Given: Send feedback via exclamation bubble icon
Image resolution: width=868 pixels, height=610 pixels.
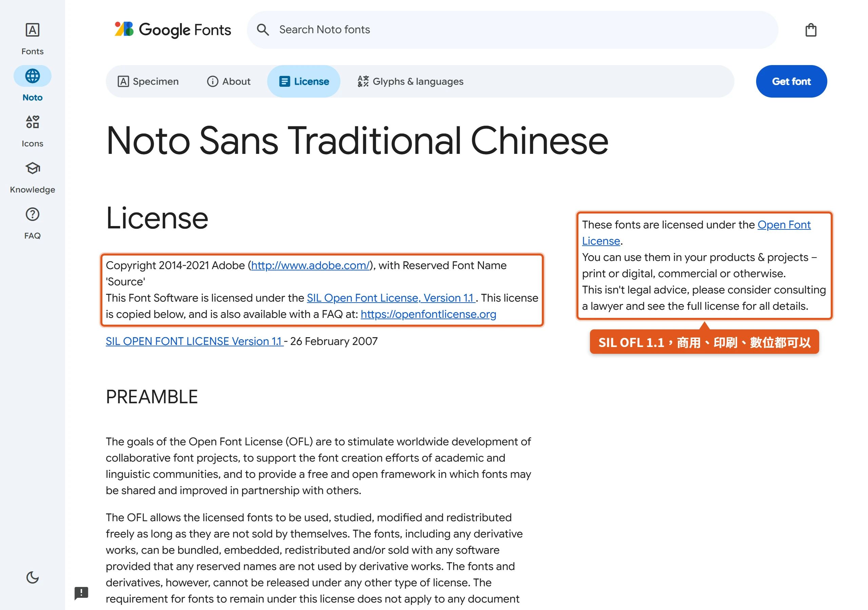Looking at the screenshot, I should coord(81,593).
